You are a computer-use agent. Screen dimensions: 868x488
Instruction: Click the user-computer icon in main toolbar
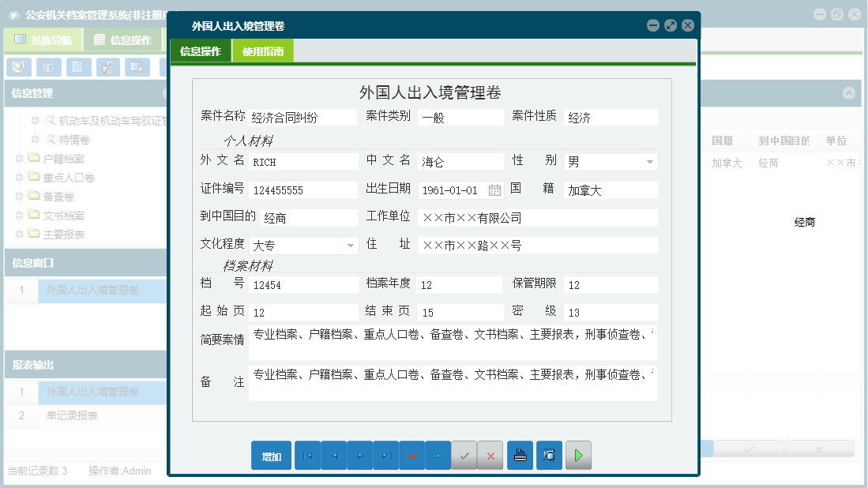click(x=108, y=67)
